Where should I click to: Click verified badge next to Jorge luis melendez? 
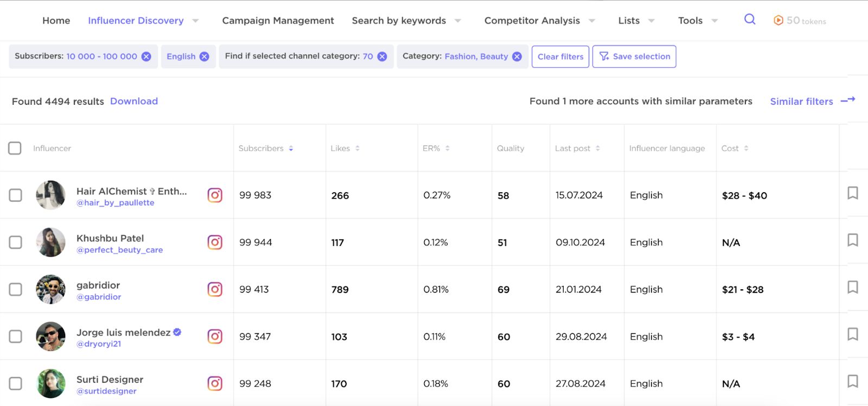tap(177, 332)
